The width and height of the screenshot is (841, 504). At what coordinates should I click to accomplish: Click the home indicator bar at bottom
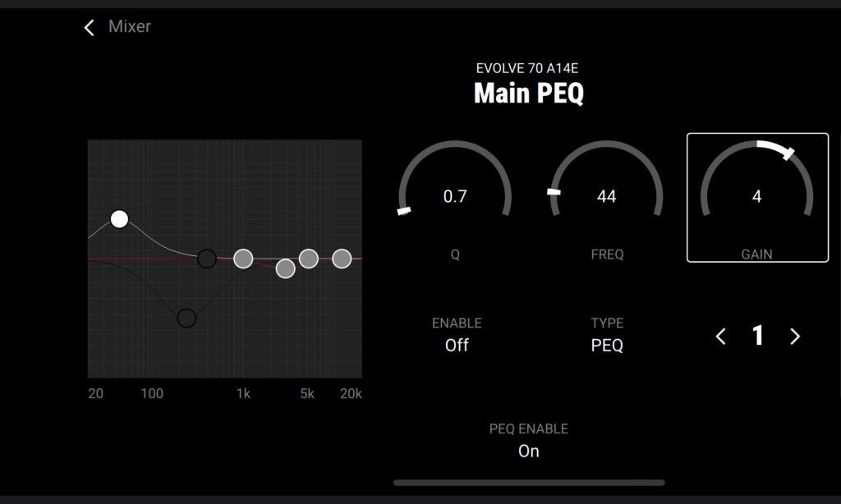(x=528, y=483)
